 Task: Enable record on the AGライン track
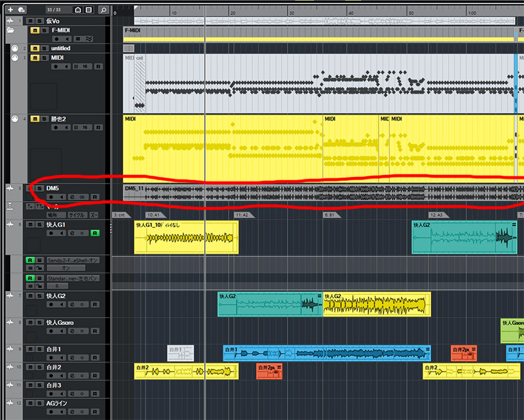click(51, 411)
